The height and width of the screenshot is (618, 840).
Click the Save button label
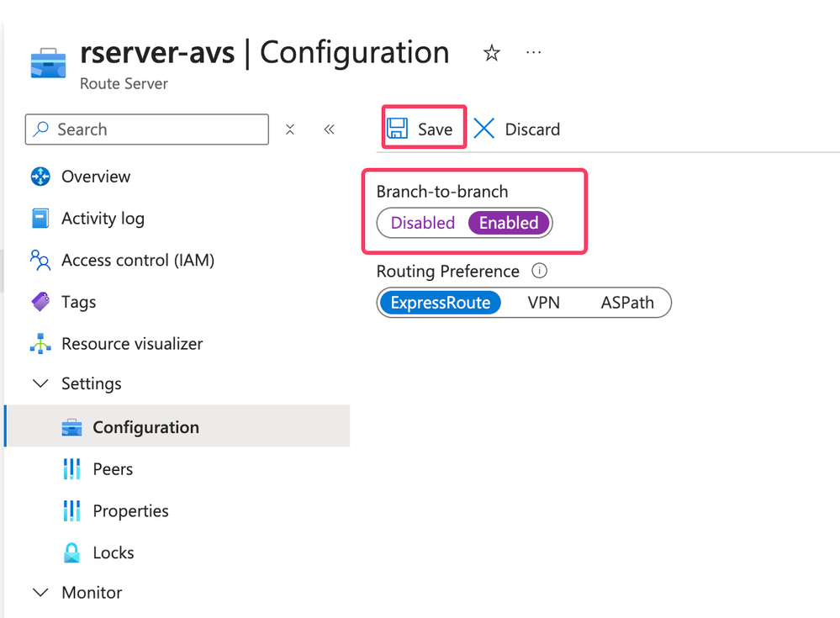435,129
